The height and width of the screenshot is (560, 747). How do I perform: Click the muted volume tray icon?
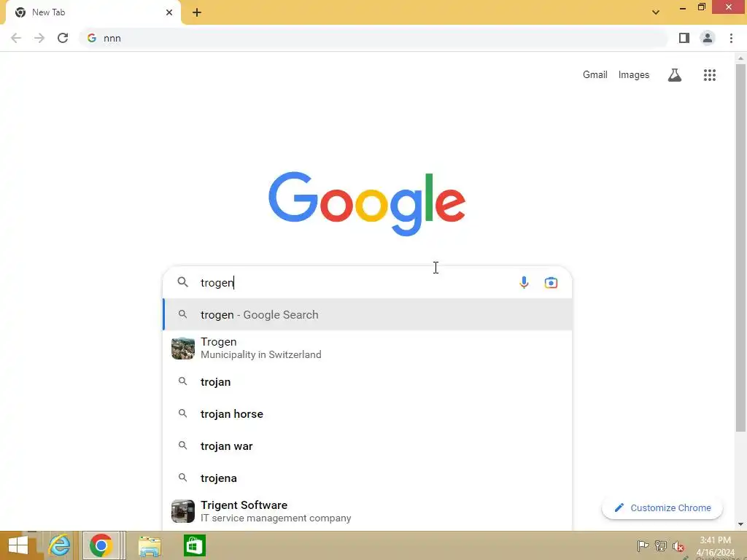(678, 546)
